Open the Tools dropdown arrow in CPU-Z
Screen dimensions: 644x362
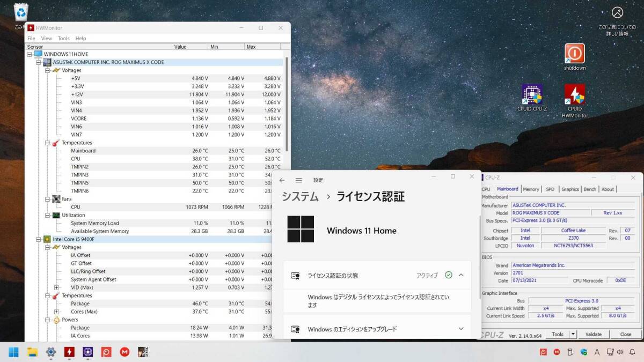tap(573, 334)
